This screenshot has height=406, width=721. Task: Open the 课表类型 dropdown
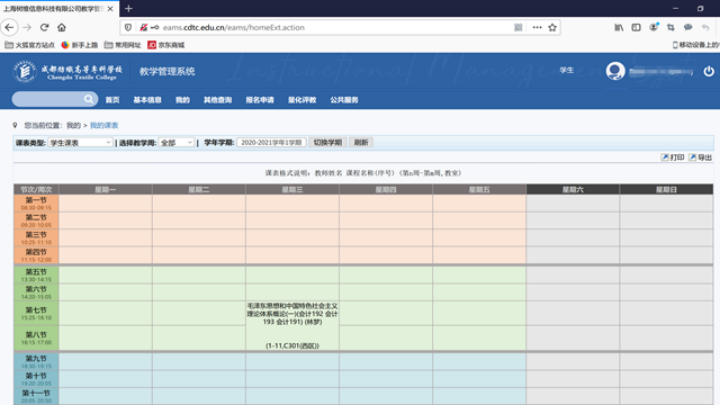point(78,143)
